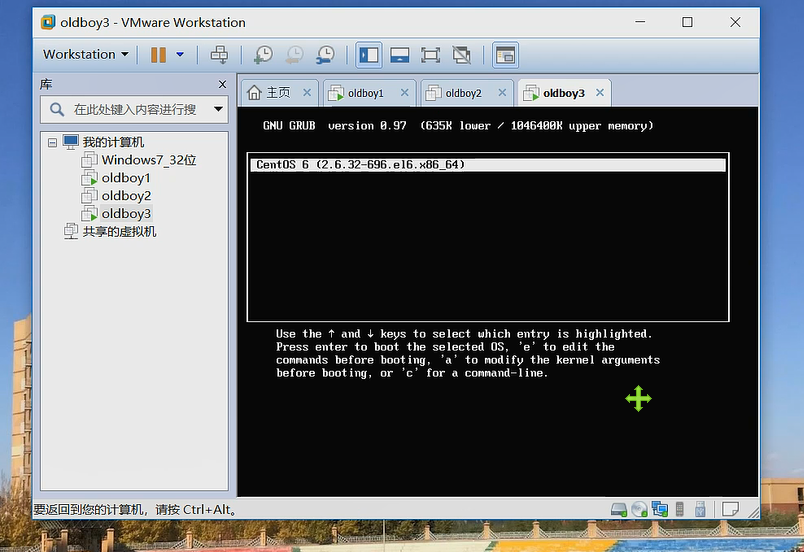Switch to Unity mode

pos(461,55)
